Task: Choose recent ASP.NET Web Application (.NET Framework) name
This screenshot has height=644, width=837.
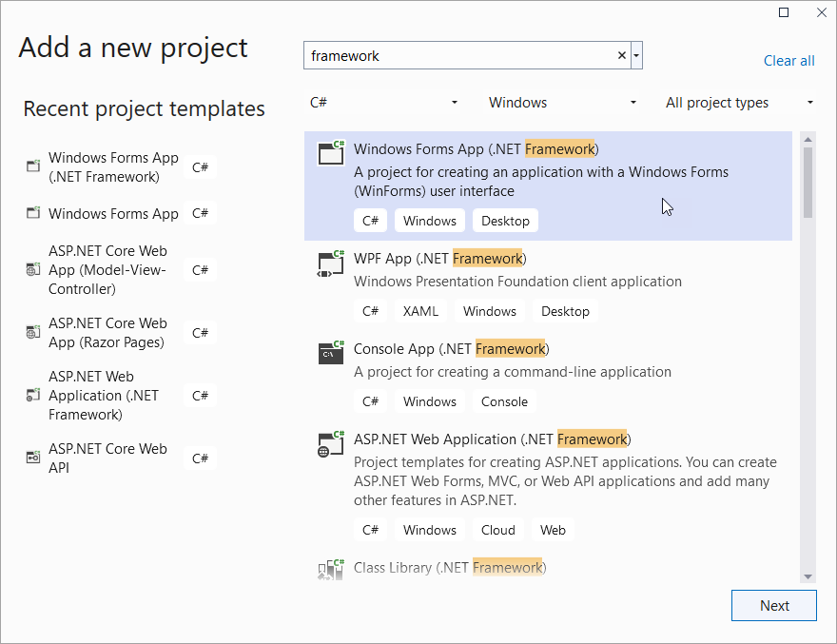Action: click(x=104, y=395)
